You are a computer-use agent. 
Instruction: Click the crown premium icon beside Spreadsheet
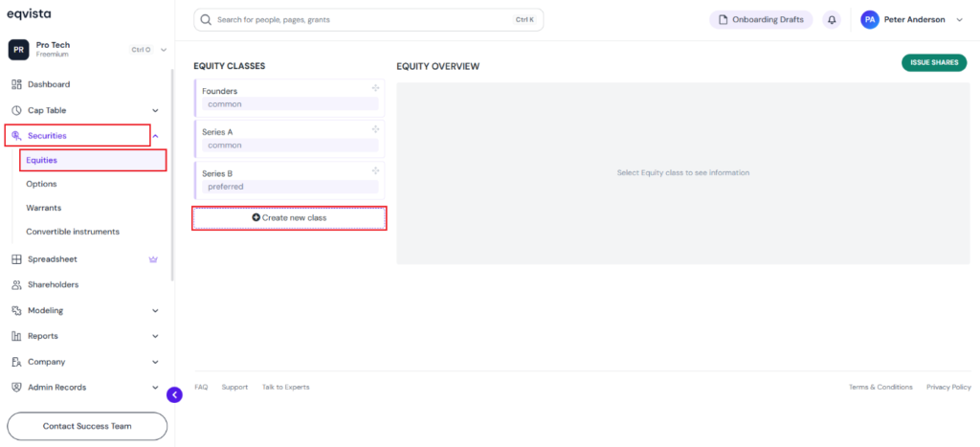[x=153, y=258]
